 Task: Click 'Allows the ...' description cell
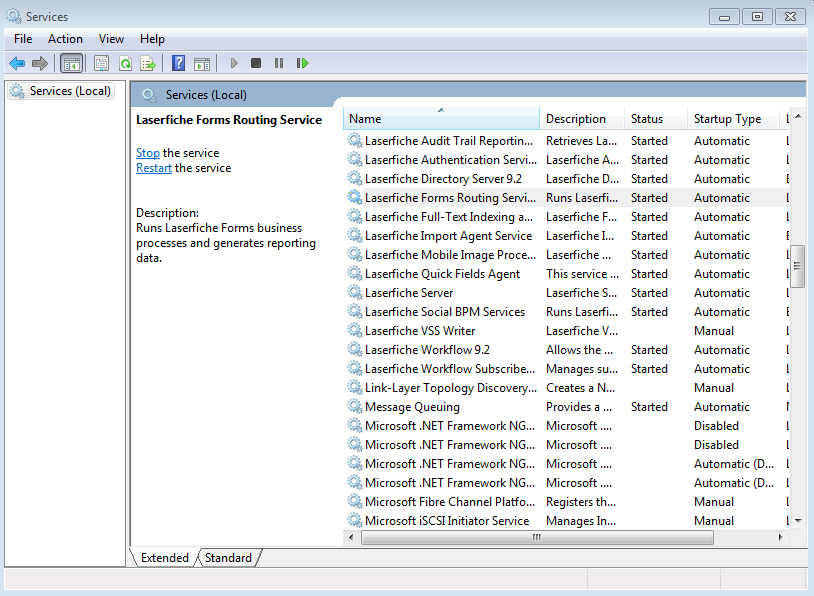(x=579, y=350)
